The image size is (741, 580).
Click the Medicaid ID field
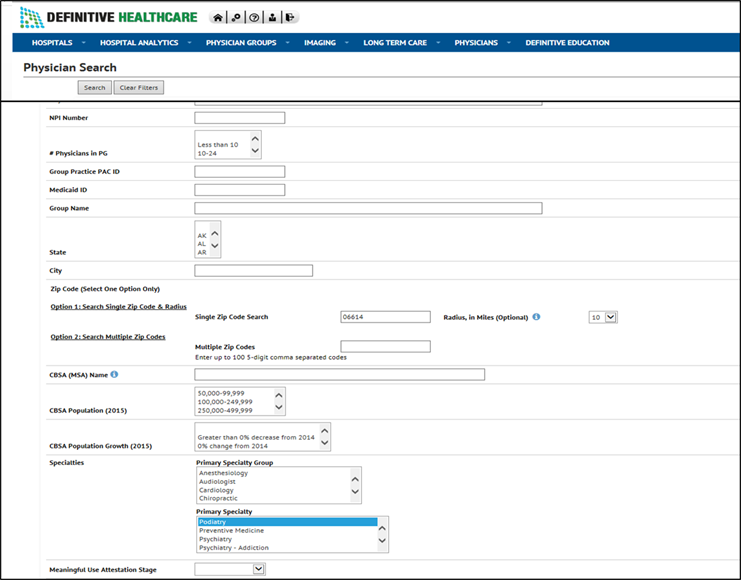pyautogui.click(x=240, y=190)
